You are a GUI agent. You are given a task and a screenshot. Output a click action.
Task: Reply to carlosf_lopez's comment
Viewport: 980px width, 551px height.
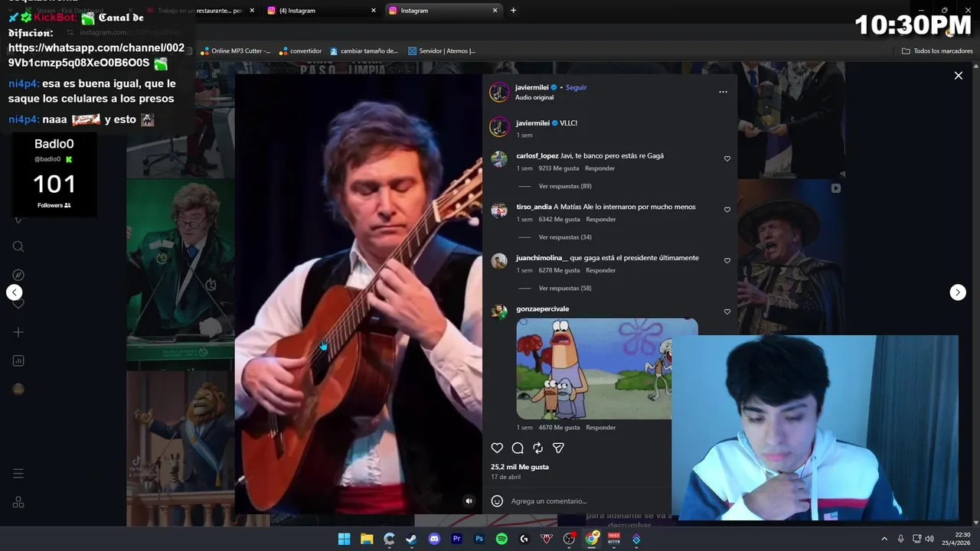coord(599,168)
